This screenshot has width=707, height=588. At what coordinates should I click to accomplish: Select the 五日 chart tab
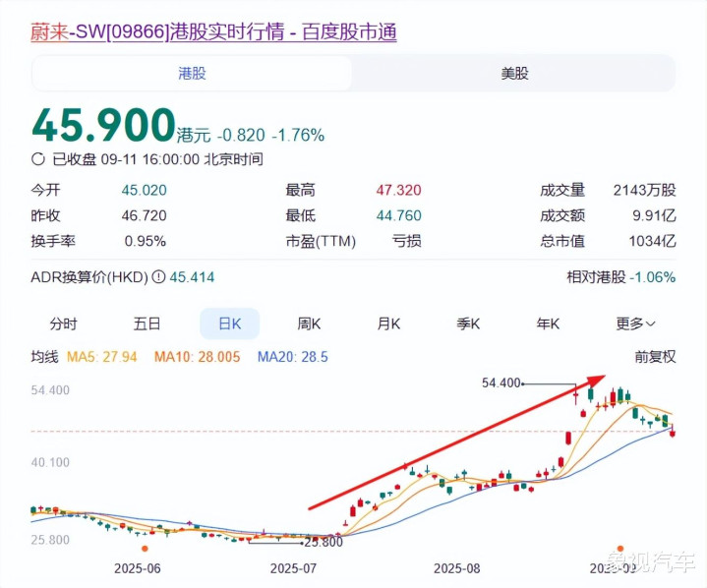click(x=147, y=323)
